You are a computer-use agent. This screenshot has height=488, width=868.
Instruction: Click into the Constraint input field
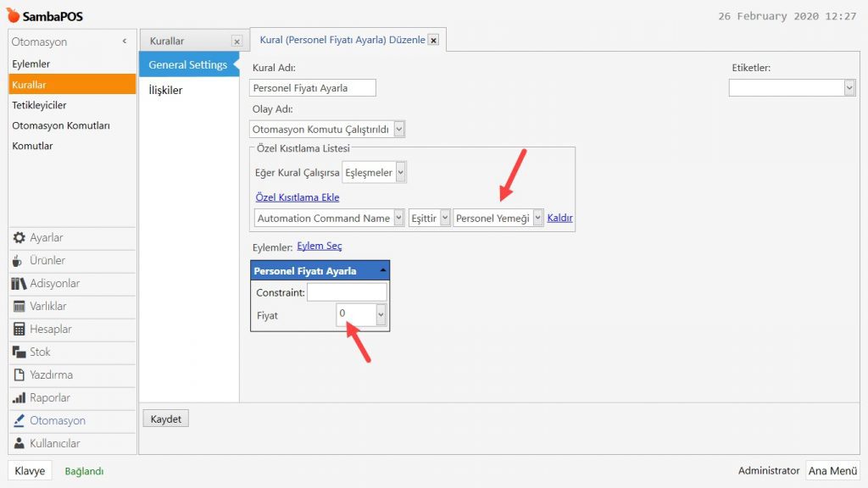tap(346, 292)
